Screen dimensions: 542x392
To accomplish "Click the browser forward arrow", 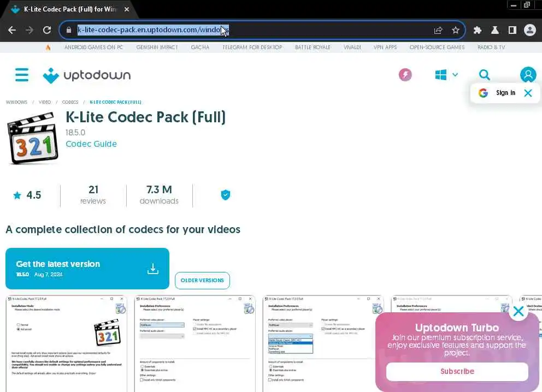I will click(x=30, y=30).
